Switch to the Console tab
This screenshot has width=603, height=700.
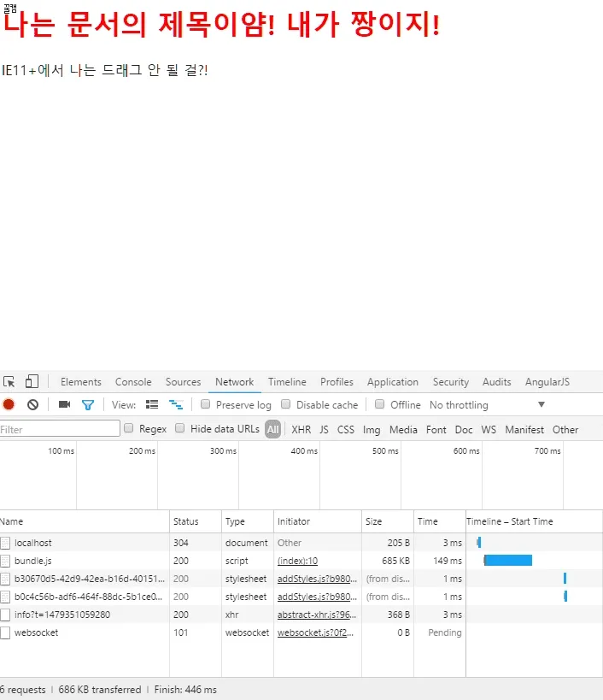(133, 382)
